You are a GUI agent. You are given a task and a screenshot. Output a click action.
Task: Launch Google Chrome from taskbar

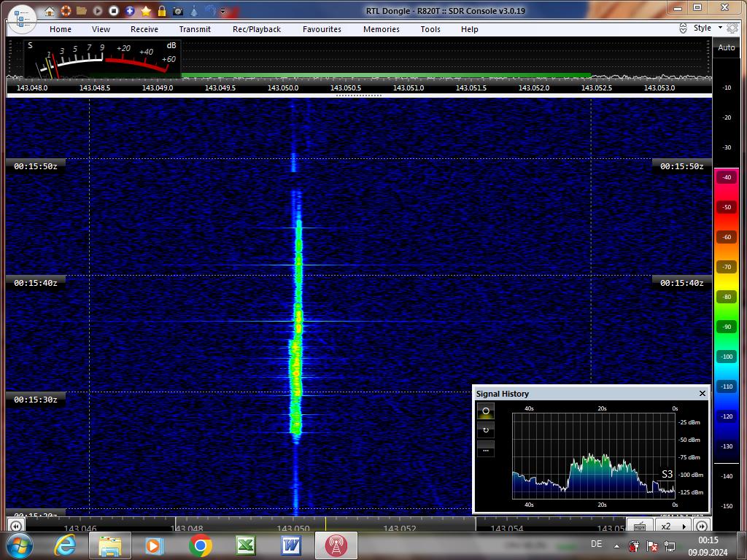point(201,545)
